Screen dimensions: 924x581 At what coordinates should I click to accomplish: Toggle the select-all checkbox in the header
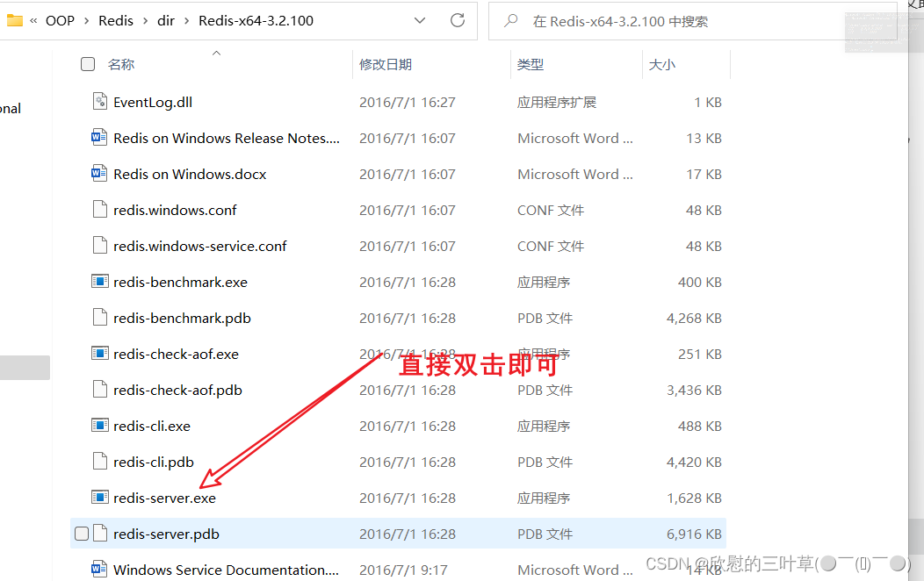(88, 64)
